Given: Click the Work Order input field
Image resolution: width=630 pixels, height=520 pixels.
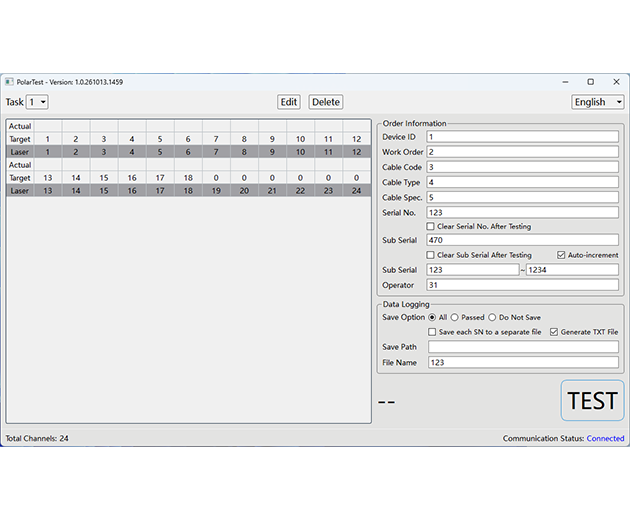Looking at the screenshot, I should pos(522,152).
